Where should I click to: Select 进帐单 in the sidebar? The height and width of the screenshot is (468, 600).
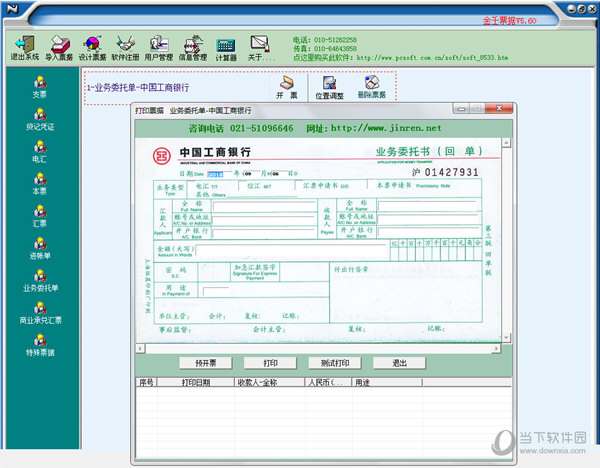click(40, 249)
